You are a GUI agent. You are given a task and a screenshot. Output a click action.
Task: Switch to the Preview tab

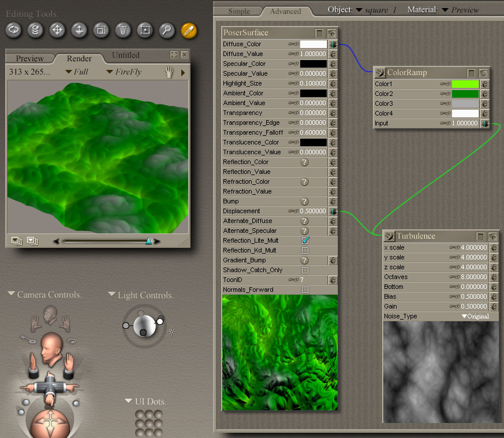pyautogui.click(x=29, y=58)
